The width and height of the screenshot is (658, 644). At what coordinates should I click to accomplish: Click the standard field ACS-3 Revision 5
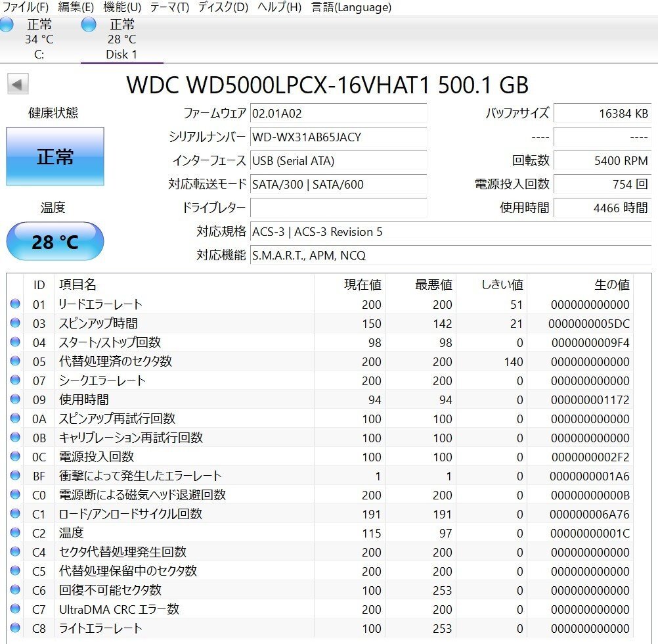450,232
